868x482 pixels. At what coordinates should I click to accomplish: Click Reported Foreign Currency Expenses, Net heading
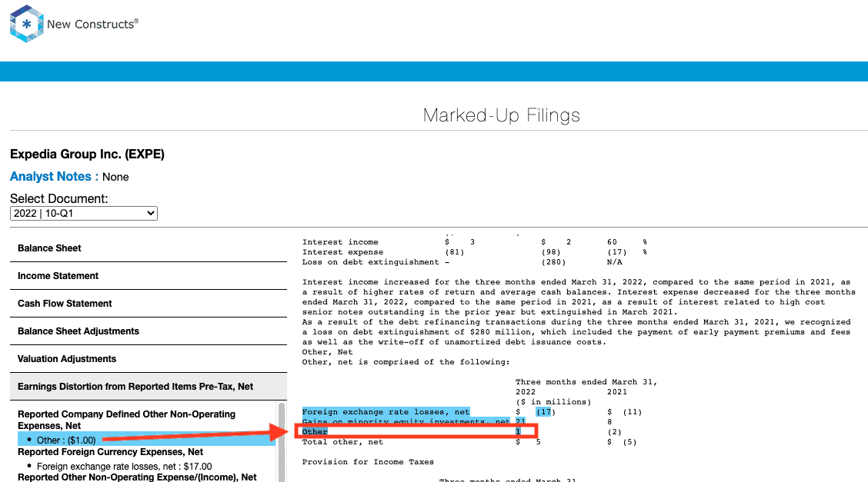(110, 451)
